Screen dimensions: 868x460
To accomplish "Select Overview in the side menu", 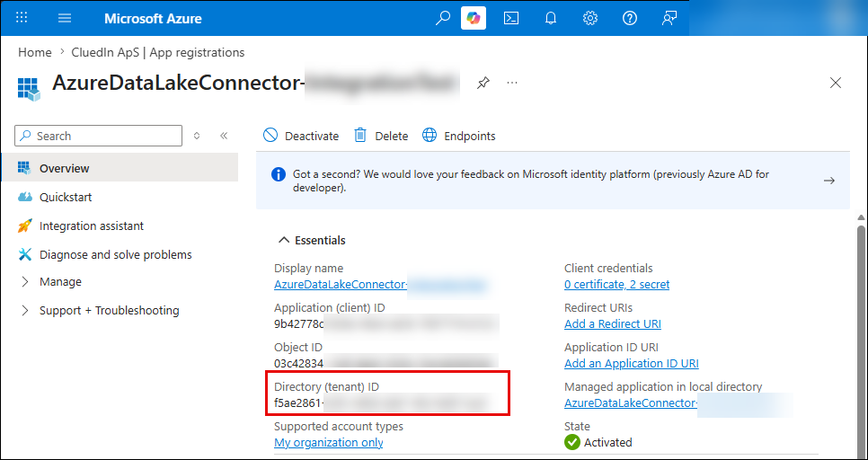I will click(x=120, y=168).
